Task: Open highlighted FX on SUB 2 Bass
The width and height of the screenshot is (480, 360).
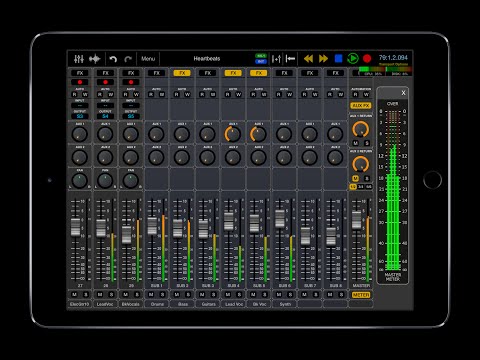Action: [x=182, y=73]
